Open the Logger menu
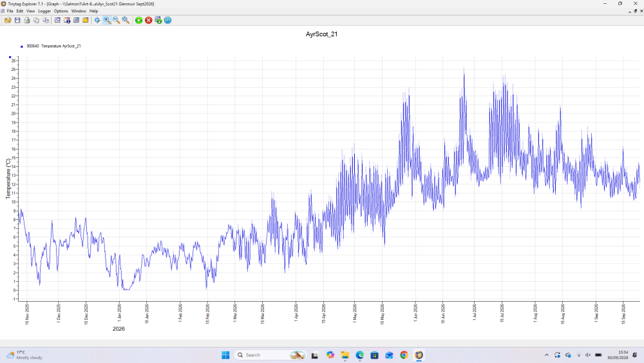The image size is (644, 363). [44, 11]
